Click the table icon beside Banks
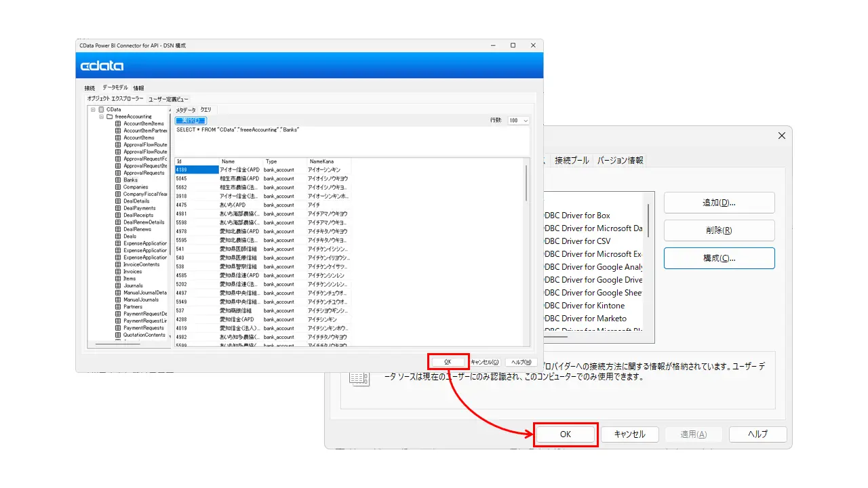The height and width of the screenshot is (488, 868). pos(118,180)
